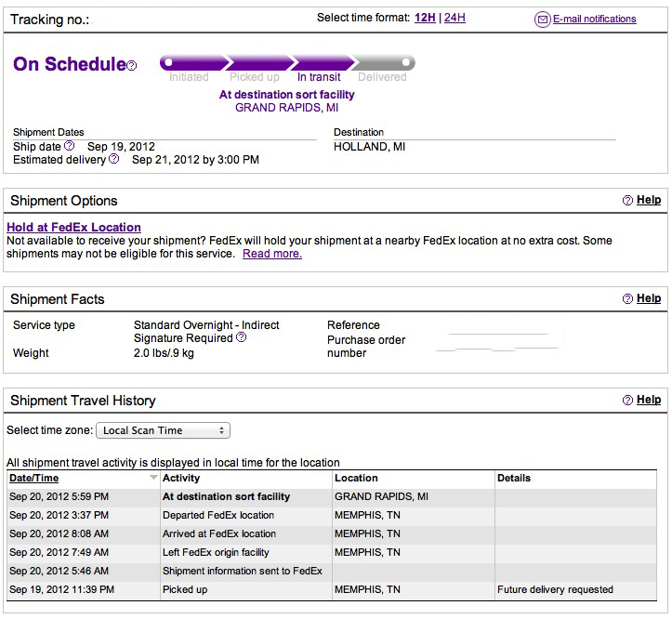Click help icon beside On Schedule status
The height and width of the screenshot is (619, 672).
(132, 65)
